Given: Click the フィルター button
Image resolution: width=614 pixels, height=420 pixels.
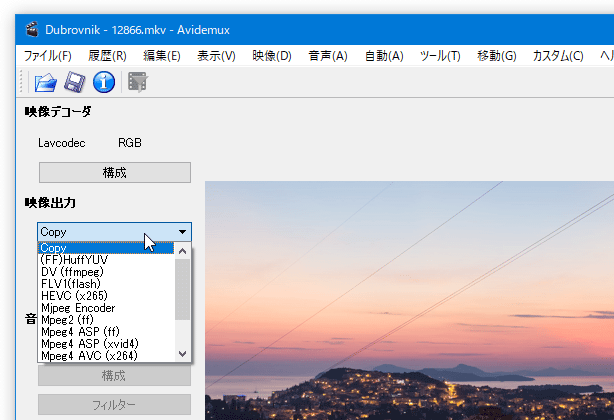Looking at the screenshot, I should pyautogui.click(x=114, y=404).
